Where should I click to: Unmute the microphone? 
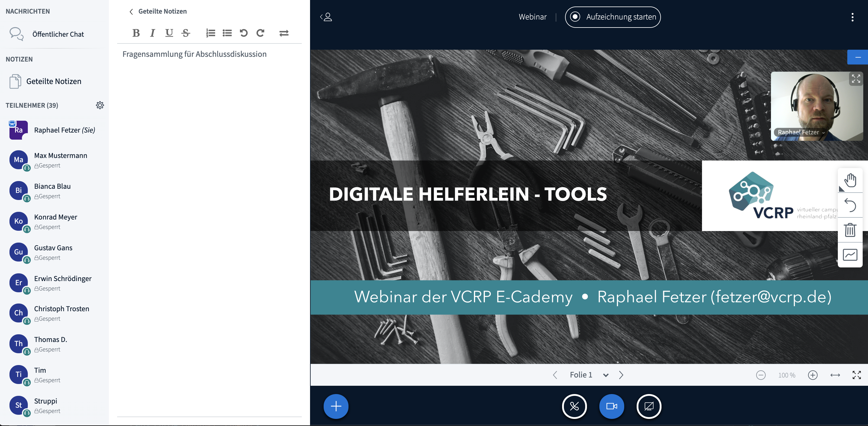coord(574,406)
